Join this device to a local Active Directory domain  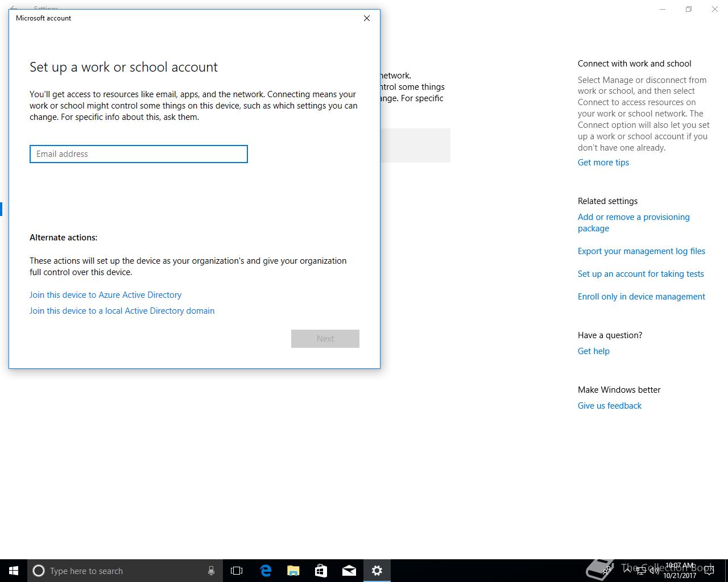[122, 311]
